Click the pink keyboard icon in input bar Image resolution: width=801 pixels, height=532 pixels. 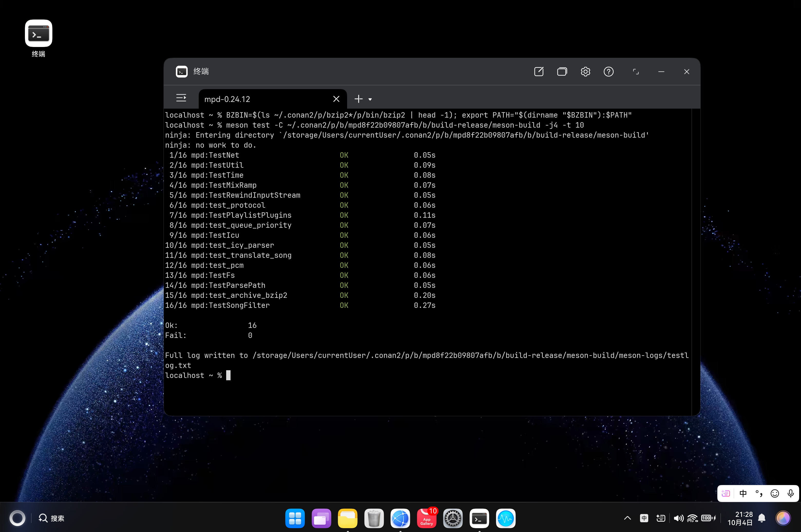[x=726, y=493]
